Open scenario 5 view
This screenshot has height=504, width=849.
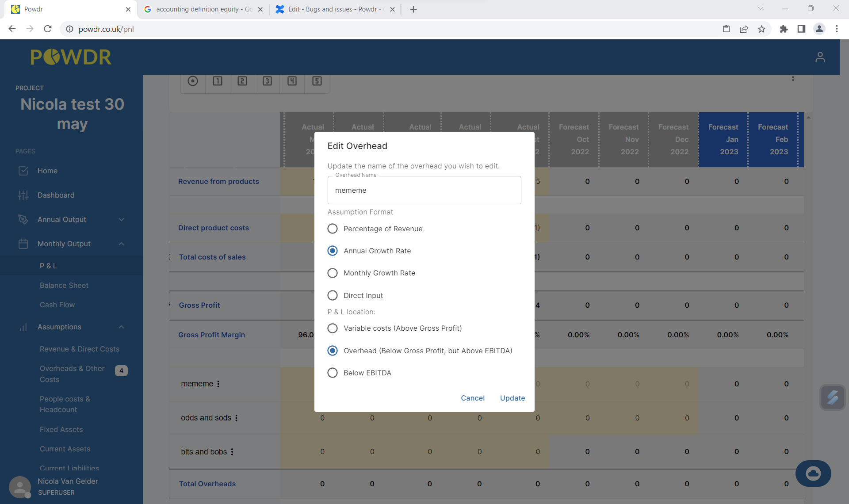tap(316, 81)
